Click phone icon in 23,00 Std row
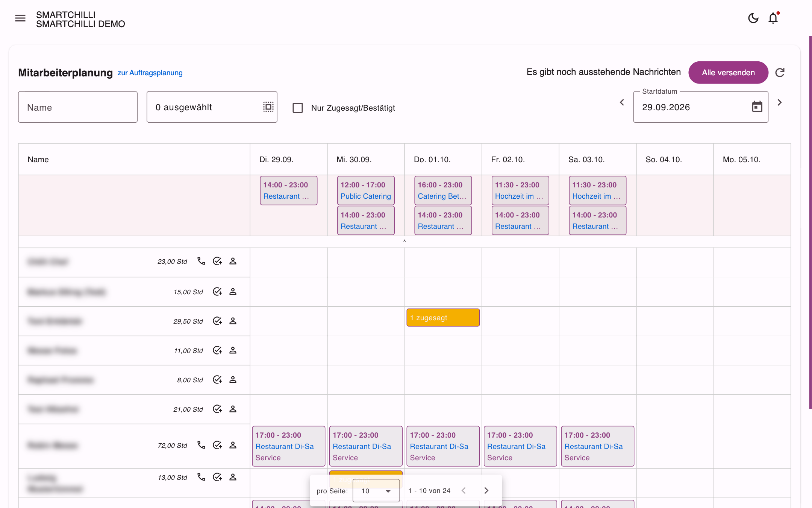The image size is (812, 508). [201, 261]
